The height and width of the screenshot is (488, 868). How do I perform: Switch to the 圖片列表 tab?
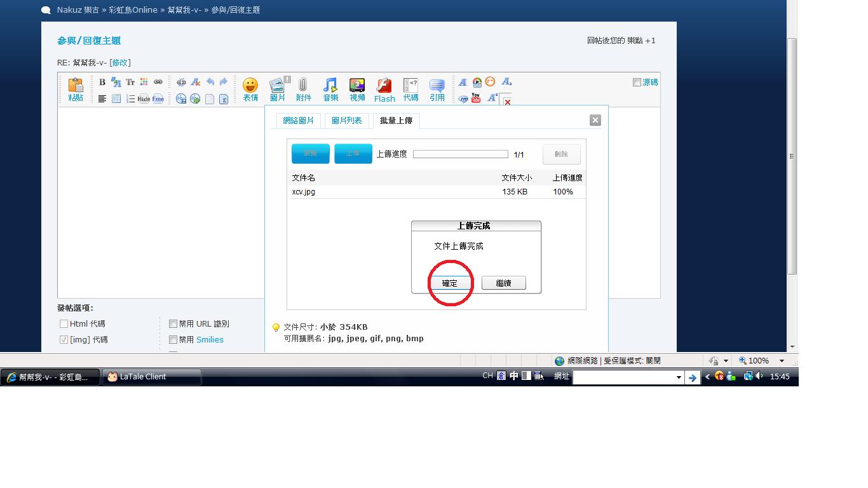[x=347, y=121]
